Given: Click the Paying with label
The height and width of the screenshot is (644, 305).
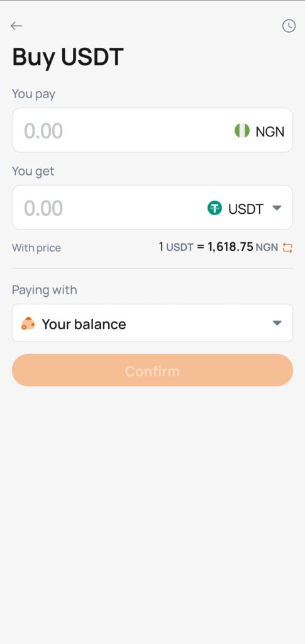Looking at the screenshot, I should point(44,290).
